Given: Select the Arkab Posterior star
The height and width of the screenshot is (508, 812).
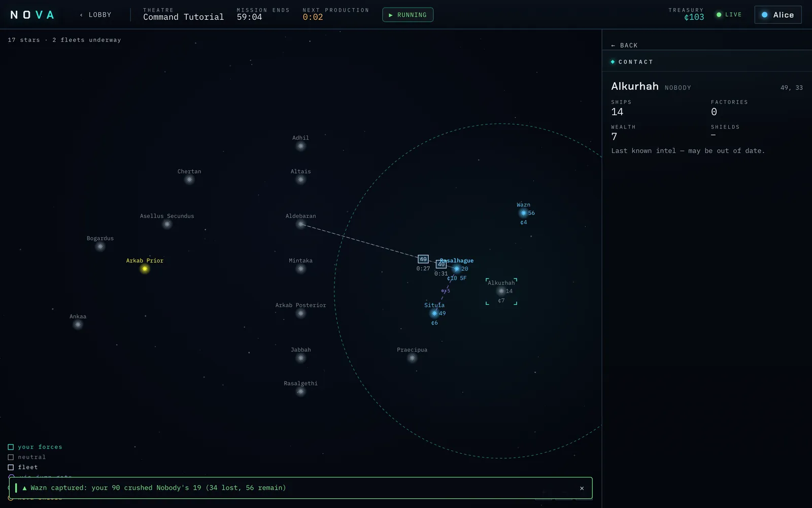Looking at the screenshot, I should [x=300, y=314].
